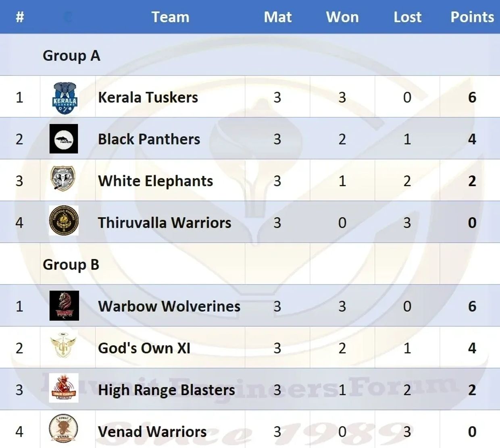Click the High Range Blasters logo
Screen dimensions: 500x448
click(64, 388)
